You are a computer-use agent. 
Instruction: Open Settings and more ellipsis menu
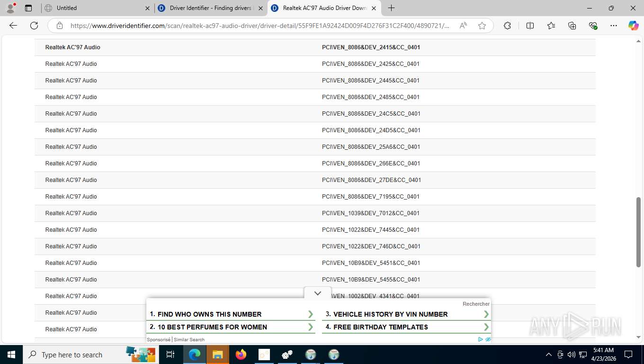(x=614, y=26)
